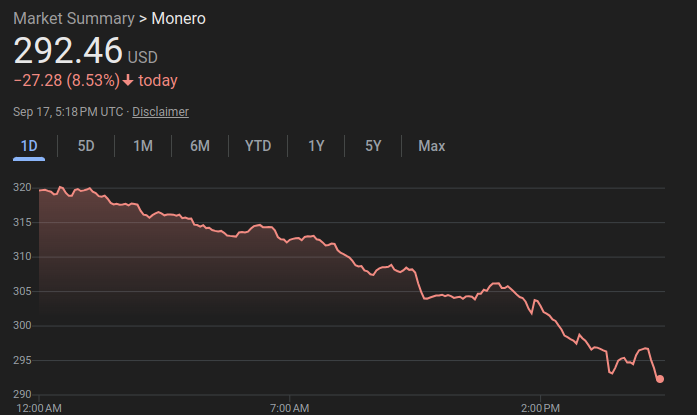Select the 1D time range tab
The width and height of the screenshot is (697, 415).
29,146
